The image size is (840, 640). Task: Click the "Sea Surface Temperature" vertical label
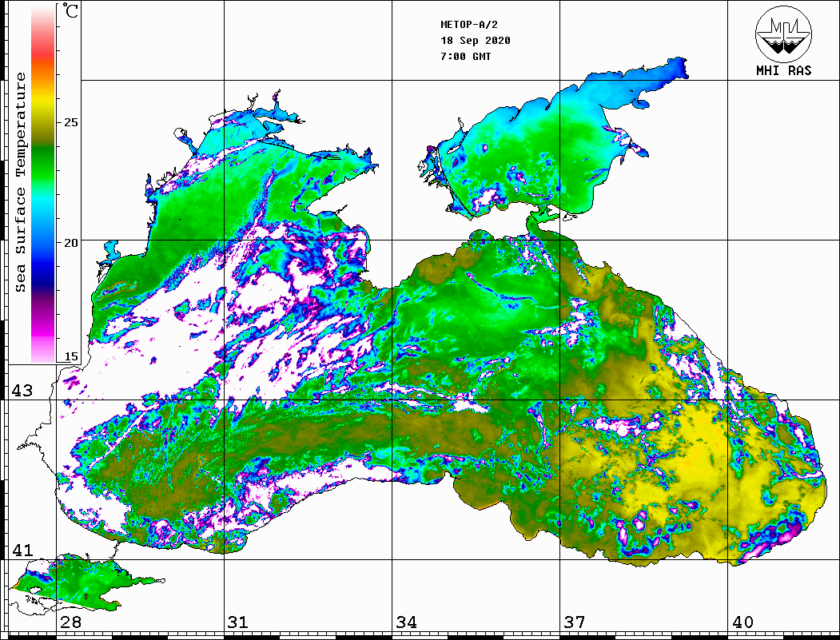tap(20, 182)
